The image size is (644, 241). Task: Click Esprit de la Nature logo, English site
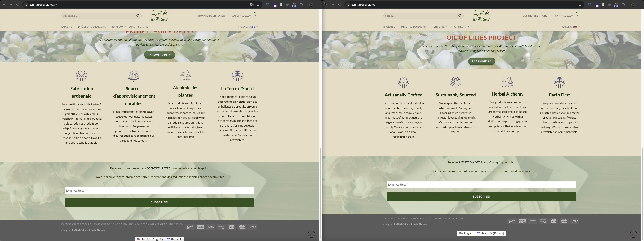click(482, 16)
